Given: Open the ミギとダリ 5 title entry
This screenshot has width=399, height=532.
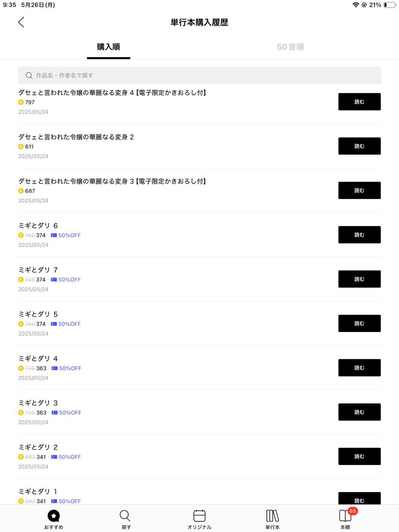Looking at the screenshot, I should (38, 314).
